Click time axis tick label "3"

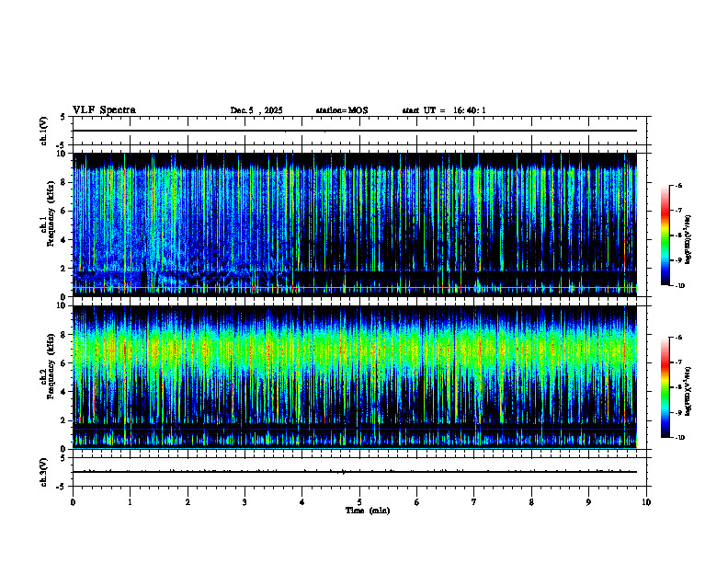[x=245, y=502]
